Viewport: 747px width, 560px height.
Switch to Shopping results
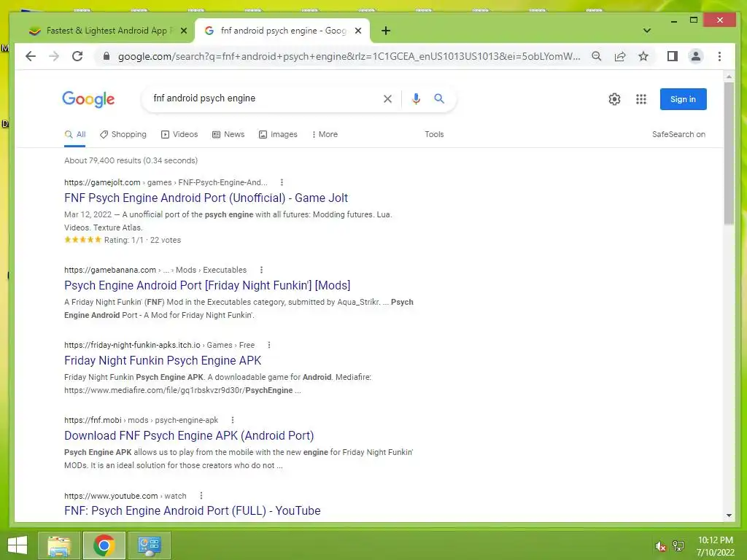tap(123, 134)
